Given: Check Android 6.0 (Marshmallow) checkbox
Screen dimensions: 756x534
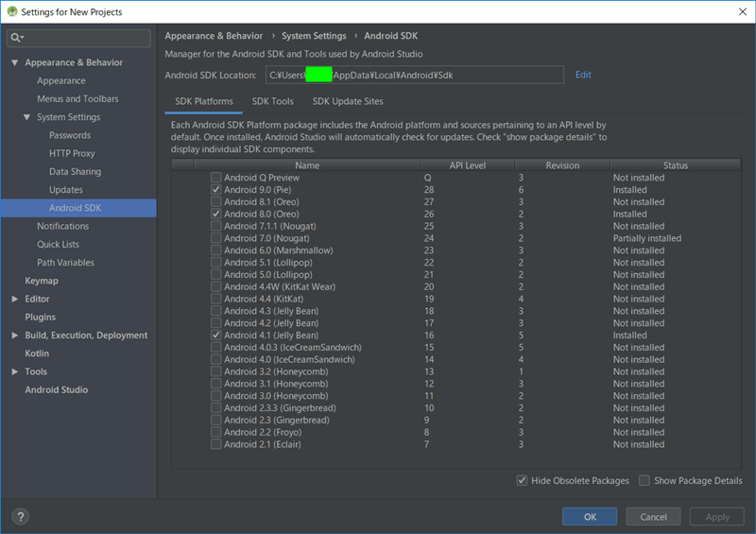Looking at the screenshot, I should (x=216, y=250).
